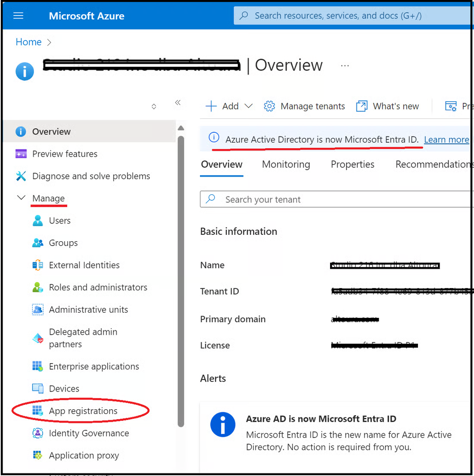474x476 pixels.
Task: Open Roles and administrators
Action: (98, 287)
